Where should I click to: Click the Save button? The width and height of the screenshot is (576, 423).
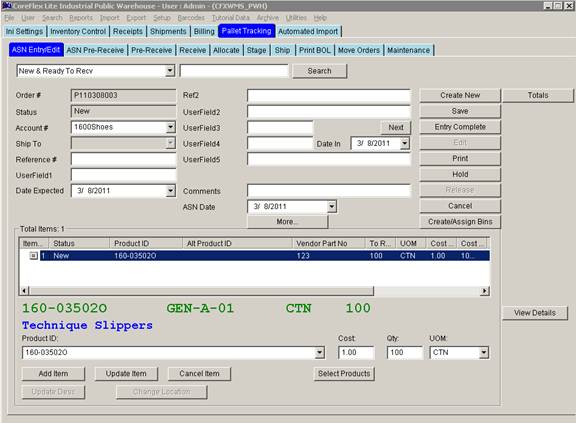click(460, 111)
